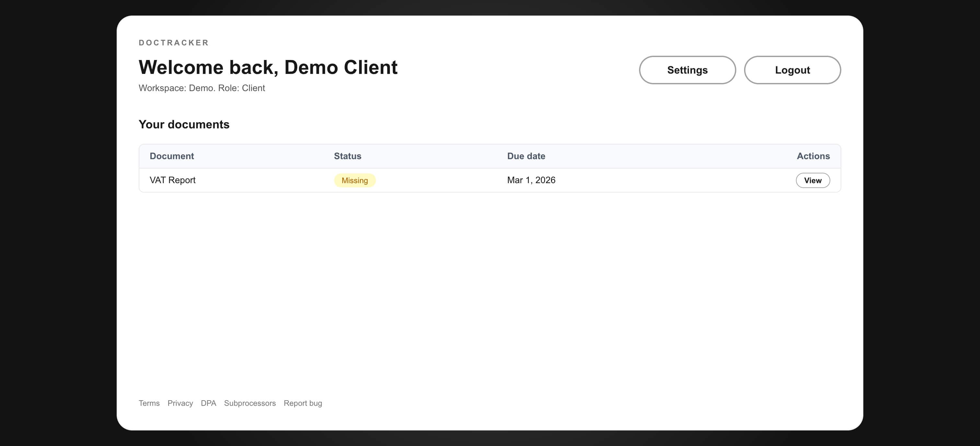Viewport: 980px width, 446px height.
Task: Sort by the Status column header
Action: [347, 156]
